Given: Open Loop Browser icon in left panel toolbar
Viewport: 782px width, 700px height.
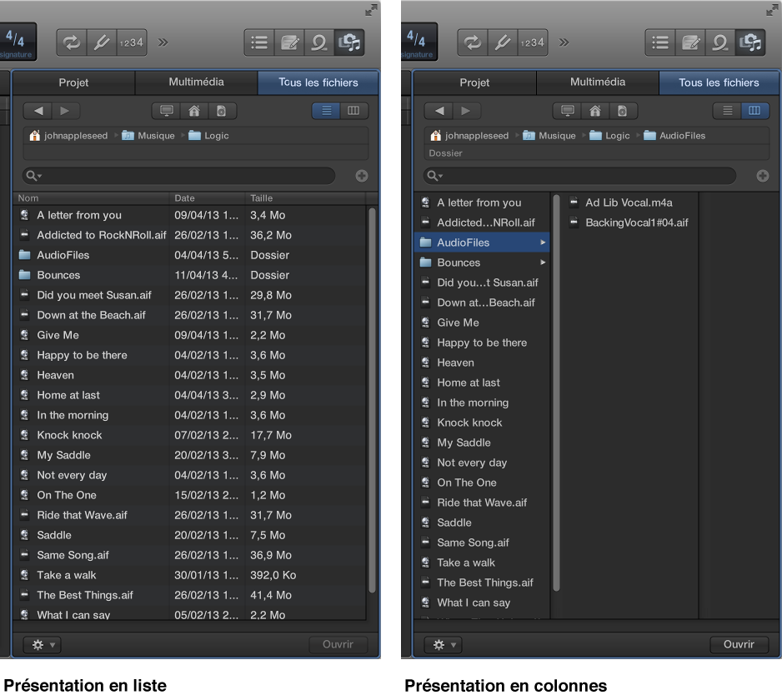Looking at the screenshot, I should (x=319, y=42).
